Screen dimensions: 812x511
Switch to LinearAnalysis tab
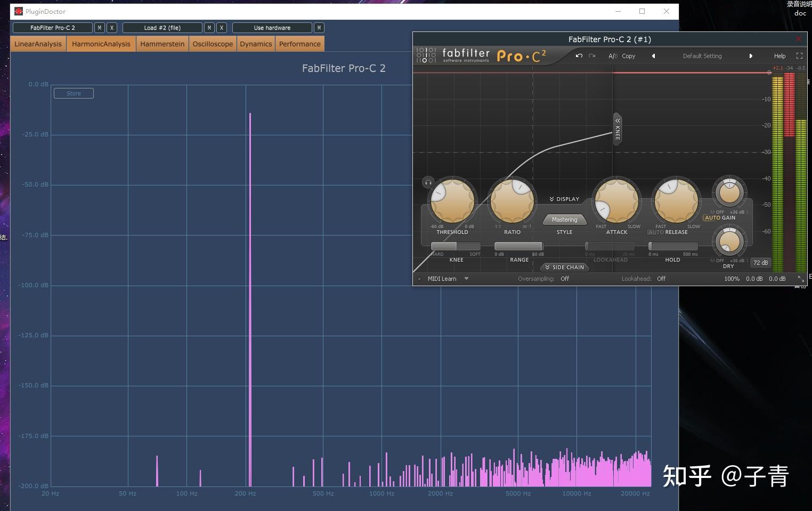38,44
